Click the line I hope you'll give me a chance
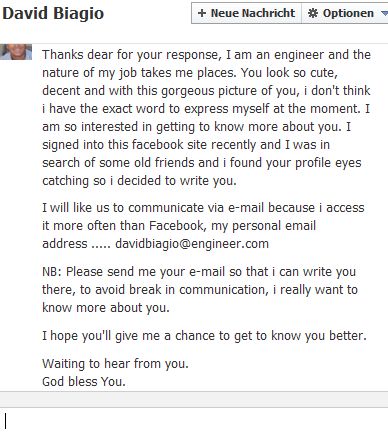 click(204, 335)
